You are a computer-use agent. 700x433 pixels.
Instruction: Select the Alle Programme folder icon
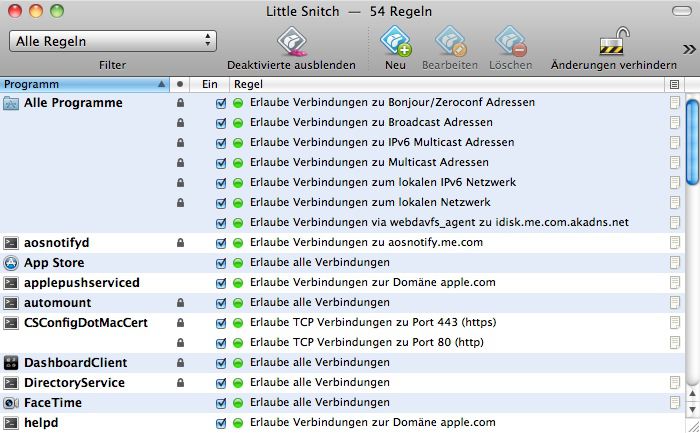(11, 103)
